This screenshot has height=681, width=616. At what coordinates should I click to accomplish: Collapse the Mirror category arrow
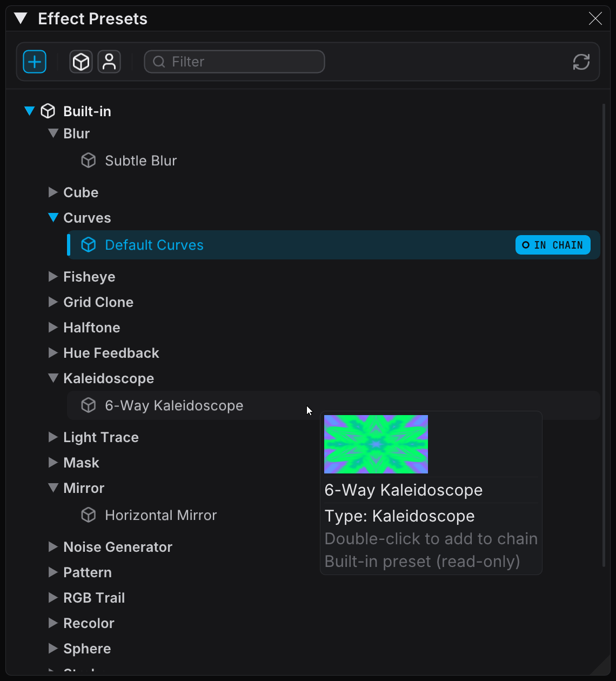pyautogui.click(x=53, y=488)
